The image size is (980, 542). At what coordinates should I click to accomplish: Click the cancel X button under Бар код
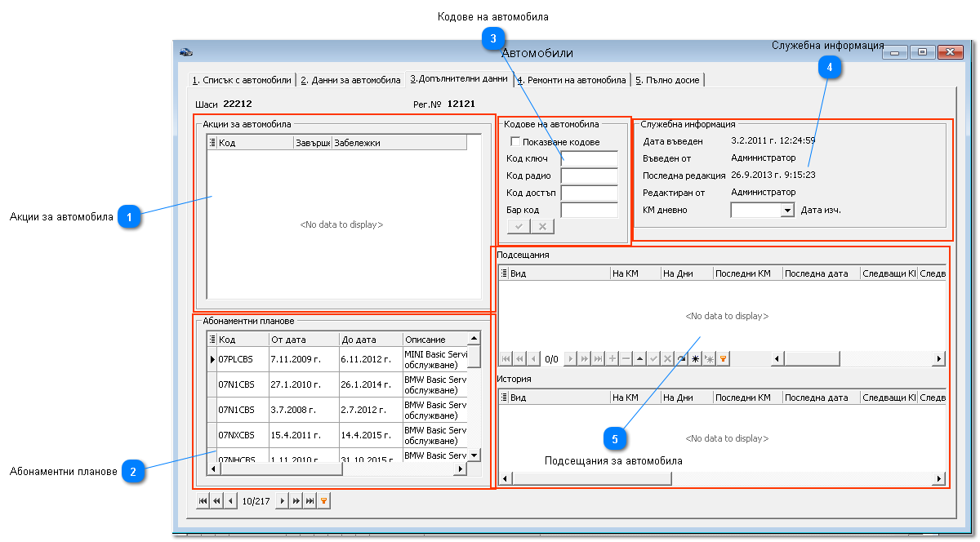click(542, 226)
